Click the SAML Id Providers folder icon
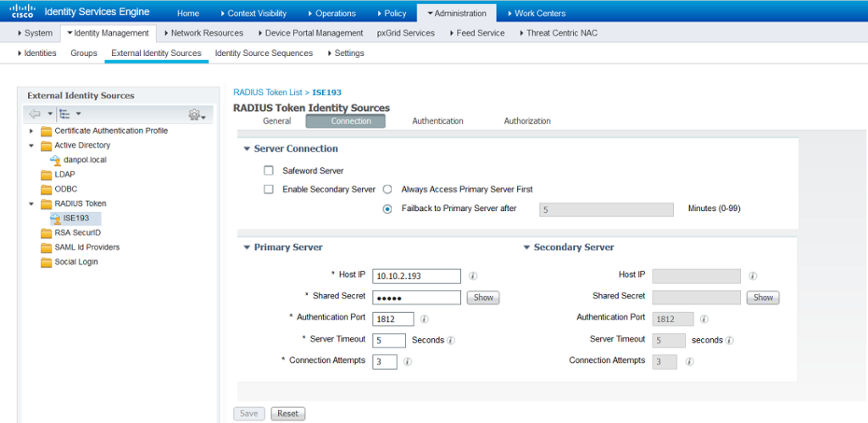Viewport: 868px width, 423px height. [x=47, y=248]
